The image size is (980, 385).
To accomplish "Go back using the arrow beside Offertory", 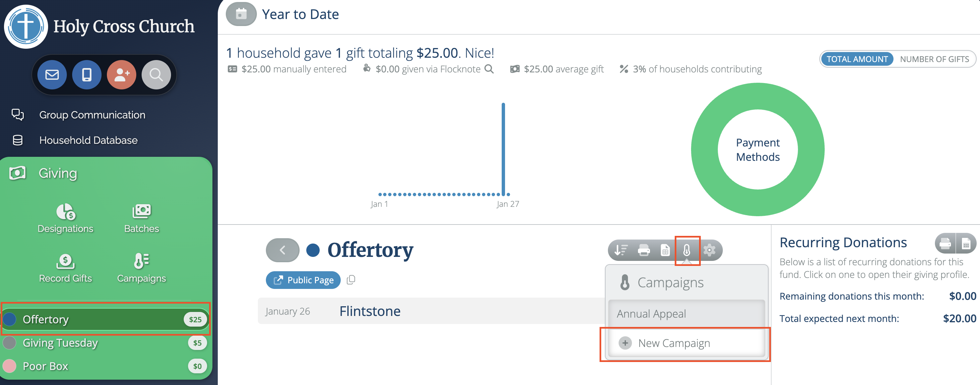I will click(282, 250).
